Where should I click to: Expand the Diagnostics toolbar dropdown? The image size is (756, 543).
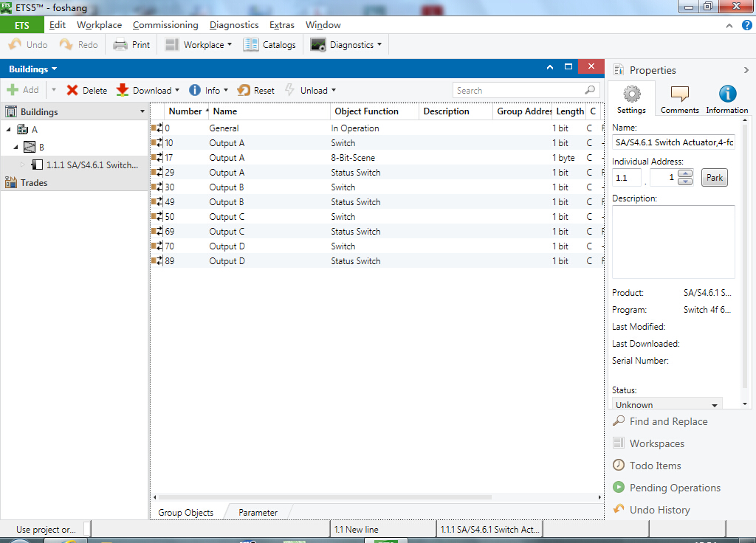pyautogui.click(x=379, y=45)
